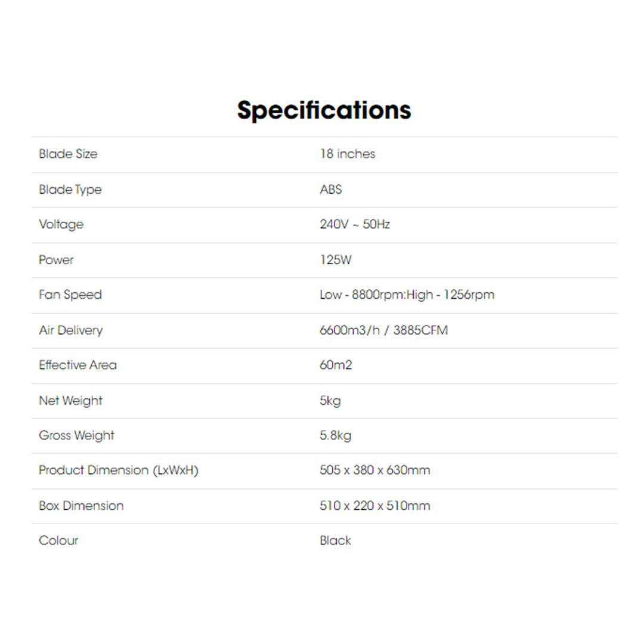Click the 125W power value

coord(336,260)
